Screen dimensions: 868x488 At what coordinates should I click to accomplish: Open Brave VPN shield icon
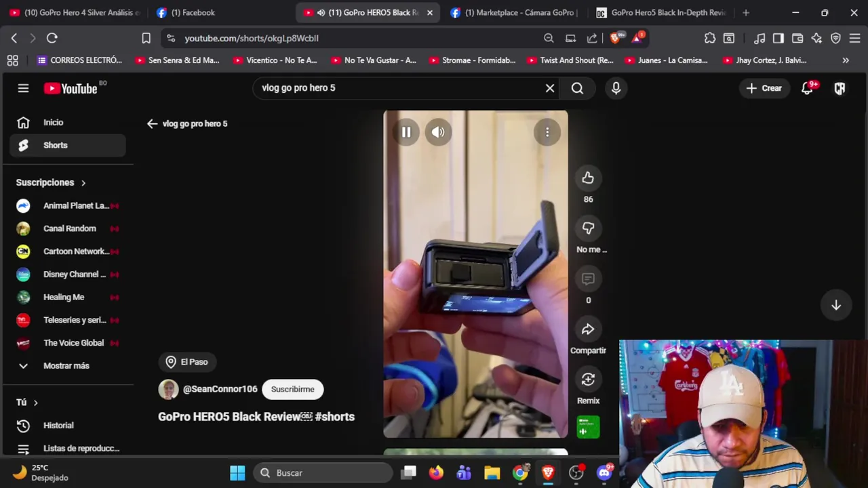(836, 38)
